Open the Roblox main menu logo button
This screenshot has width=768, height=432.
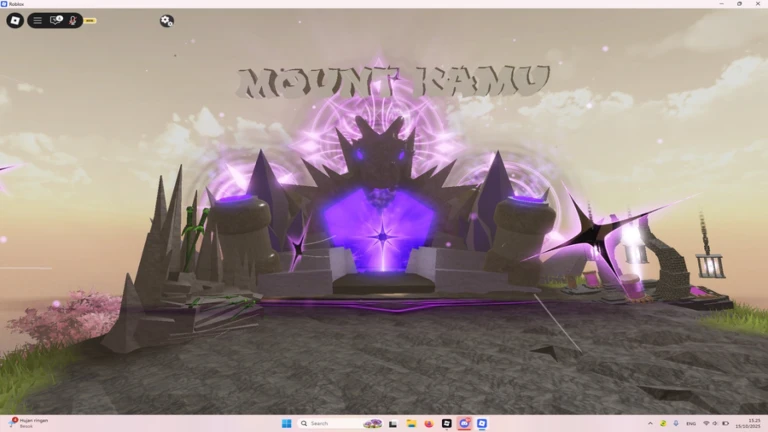pos(15,21)
